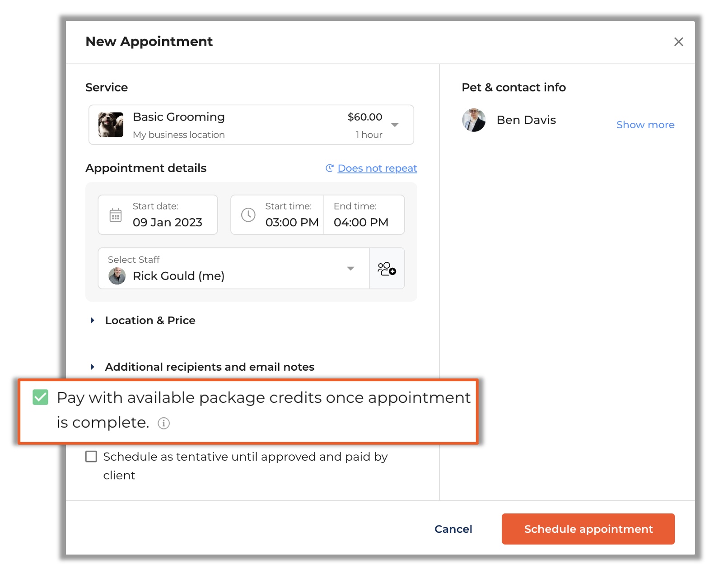728x569 pixels.
Task: Click the My business location text
Action: [x=178, y=135]
